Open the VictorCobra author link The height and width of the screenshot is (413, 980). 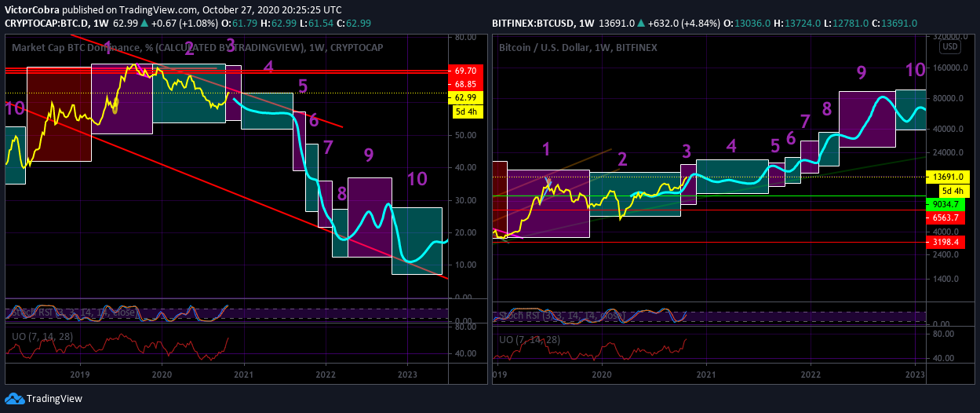(32, 10)
